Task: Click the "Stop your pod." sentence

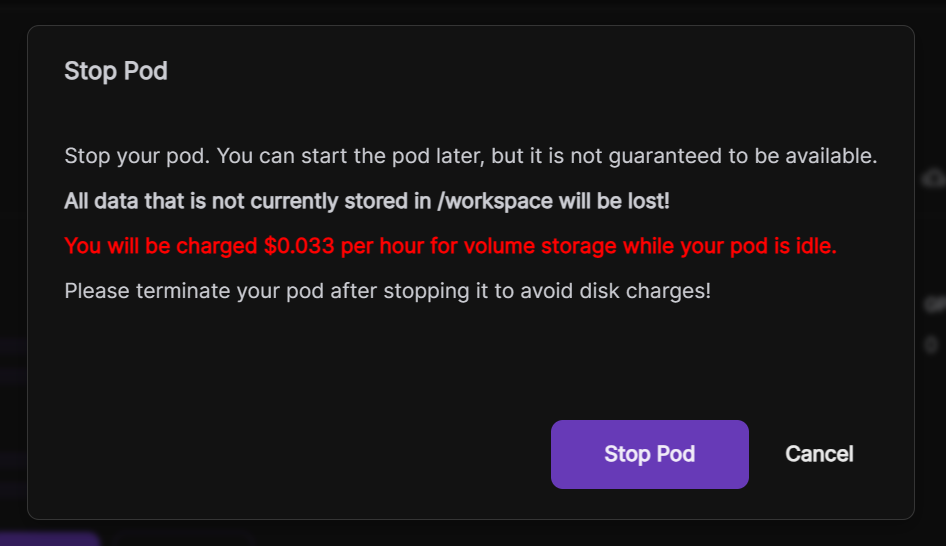Action: coord(137,156)
